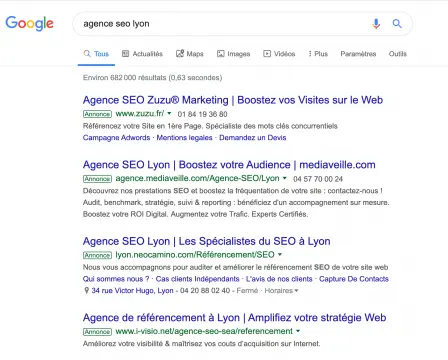Open the Demandez un Devis sitelink
Image resolution: width=448 pixels, height=360 pixels.
(252, 138)
